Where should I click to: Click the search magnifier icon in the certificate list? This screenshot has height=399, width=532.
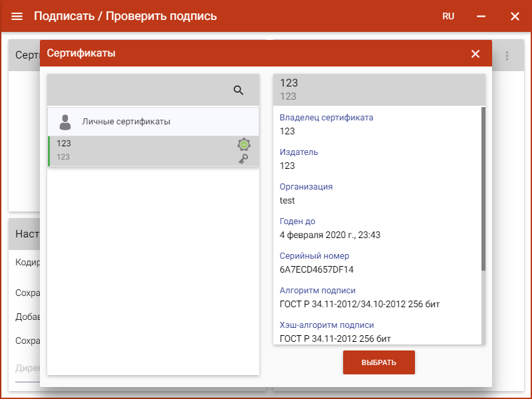click(x=238, y=90)
